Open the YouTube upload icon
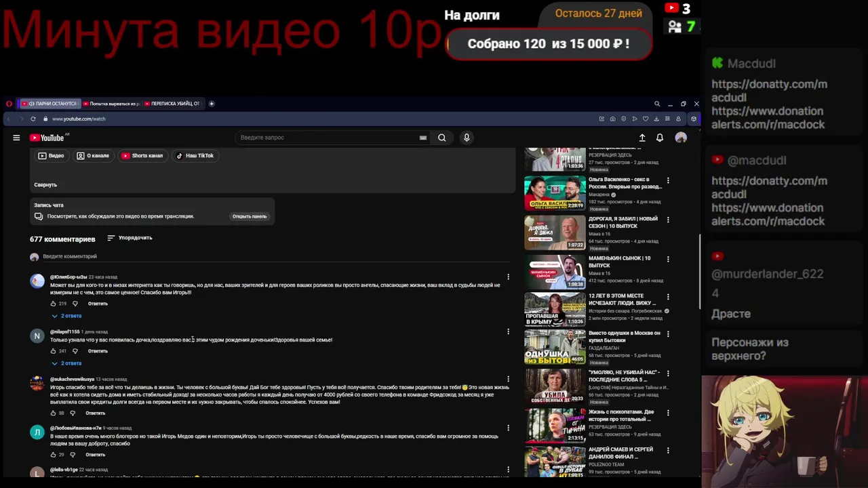 642,138
